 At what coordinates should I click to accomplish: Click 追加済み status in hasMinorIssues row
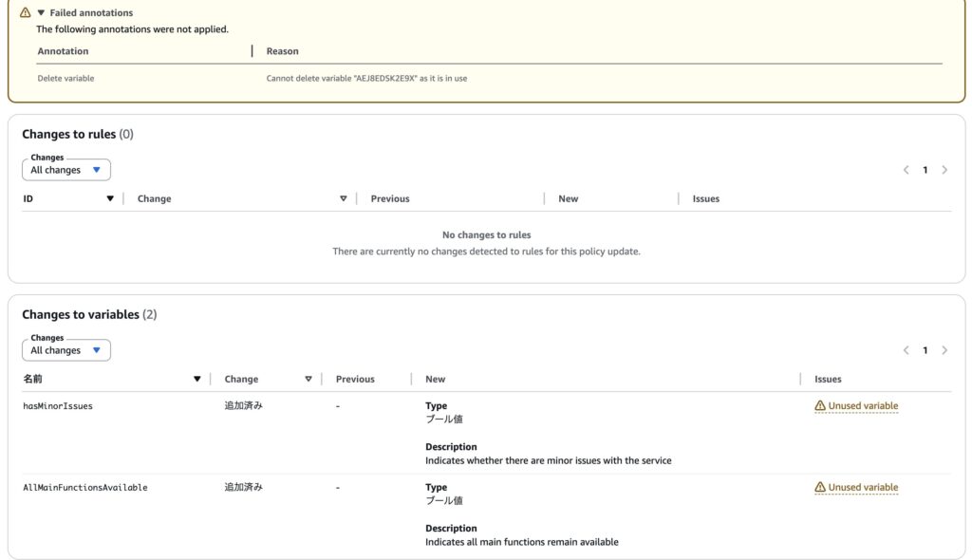(244, 405)
